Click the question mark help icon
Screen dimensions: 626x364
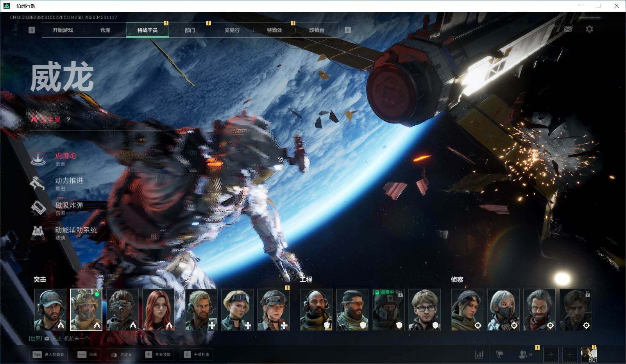click(68, 120)
